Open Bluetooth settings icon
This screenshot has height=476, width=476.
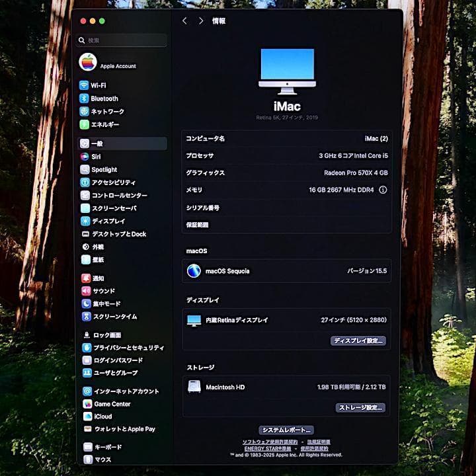pos(84,99)
